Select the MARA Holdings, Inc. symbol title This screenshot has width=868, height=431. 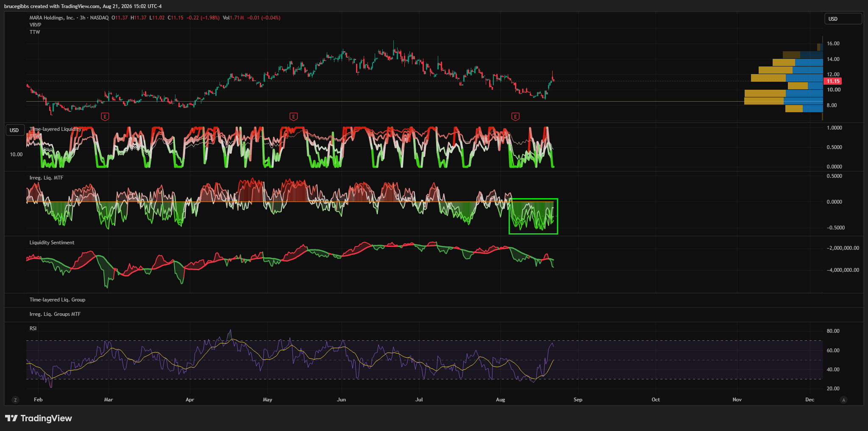pos(52,18)
